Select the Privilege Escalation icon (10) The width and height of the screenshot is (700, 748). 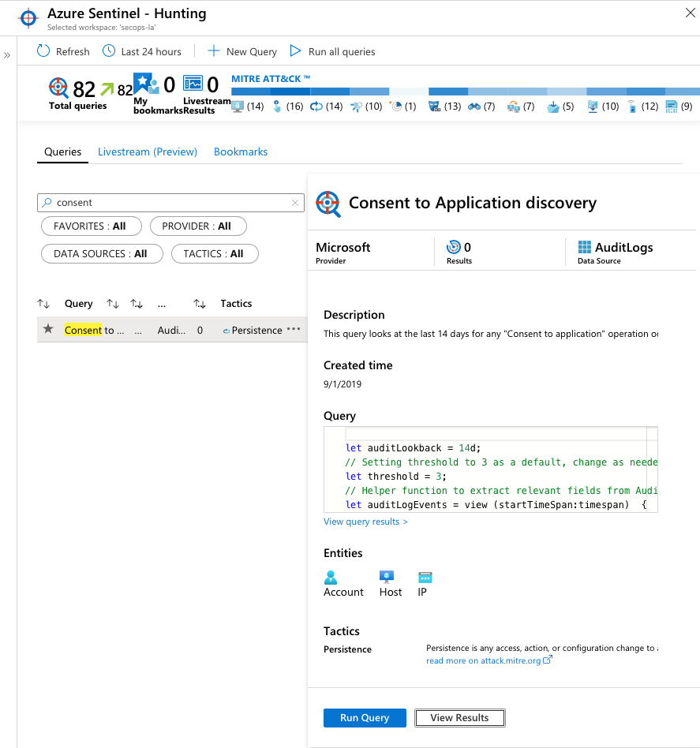coord(356,107)
